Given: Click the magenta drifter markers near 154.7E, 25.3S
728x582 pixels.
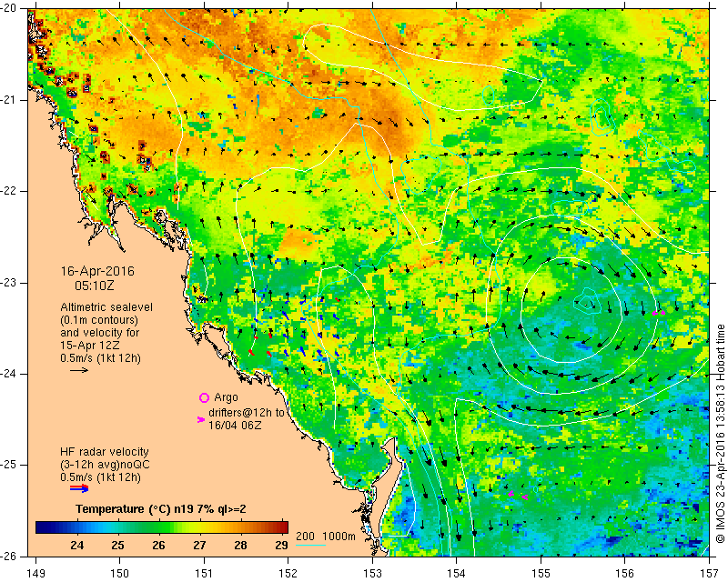Looking at the screenshot, I should 517,495.
